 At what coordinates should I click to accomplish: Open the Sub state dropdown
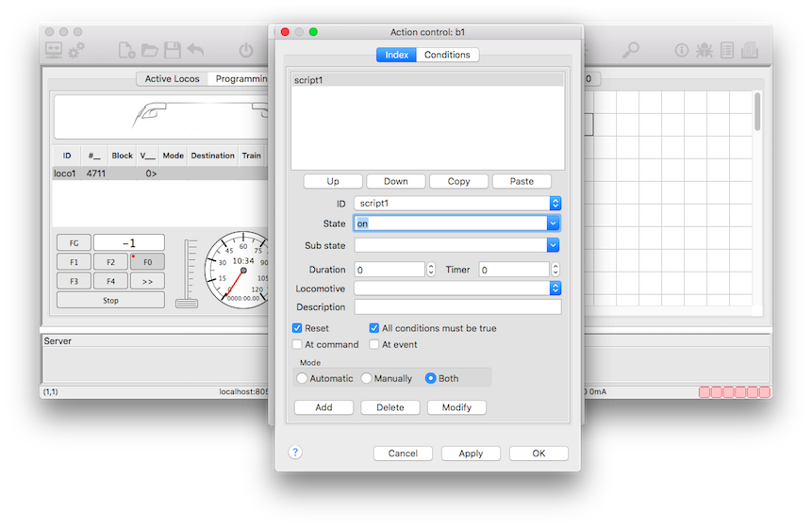point(554,246)
